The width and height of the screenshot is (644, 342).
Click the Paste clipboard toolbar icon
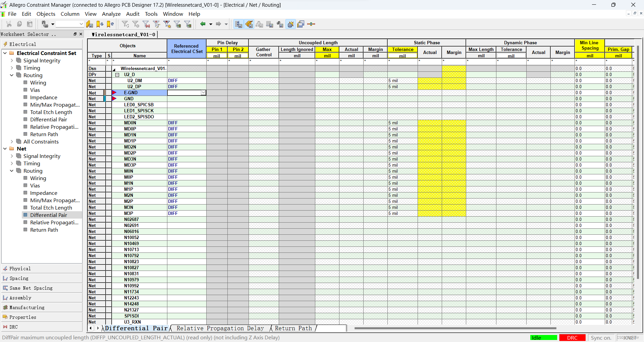pos(30,24)
